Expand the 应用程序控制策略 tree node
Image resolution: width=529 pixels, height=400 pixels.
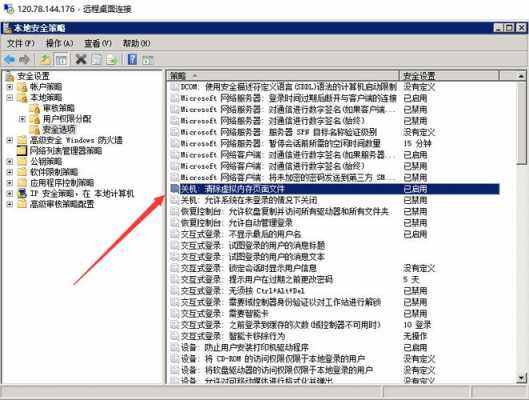coord(10,183)
